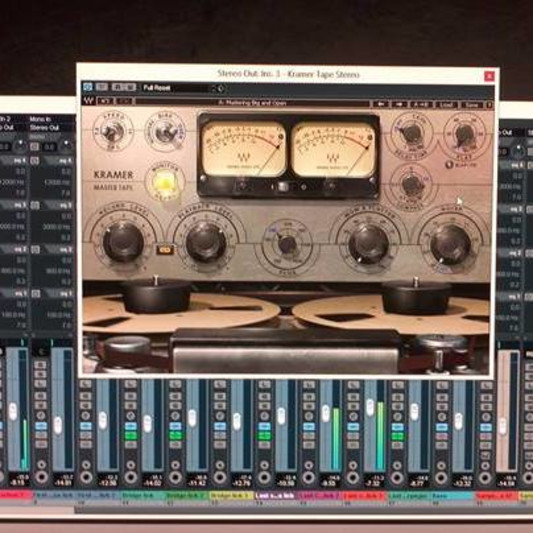Click the large ring button beside -14.91 value
The image size is (533, 533).
pyautogui.click(x=41, y=477)
